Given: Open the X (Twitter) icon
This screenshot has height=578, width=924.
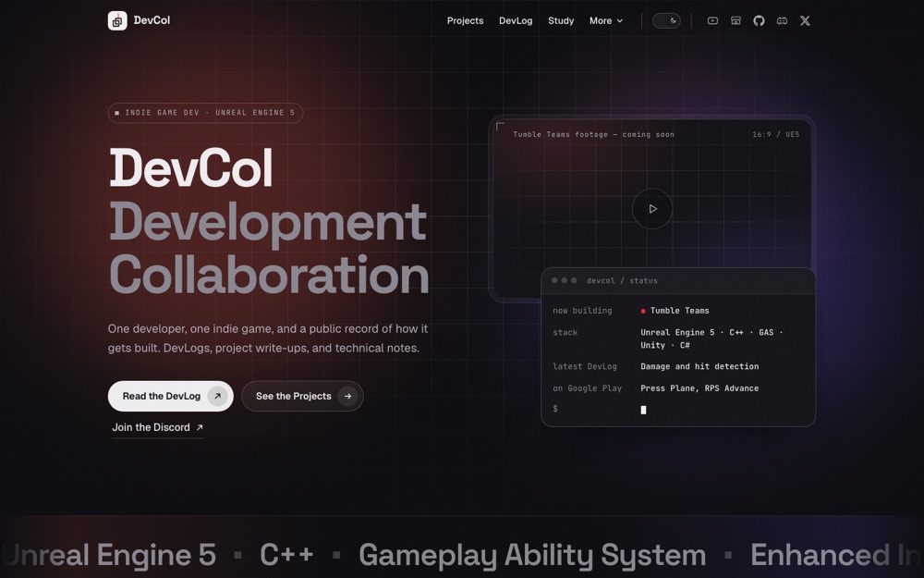Looking at the screenshot, I should (x=805, y=20).
